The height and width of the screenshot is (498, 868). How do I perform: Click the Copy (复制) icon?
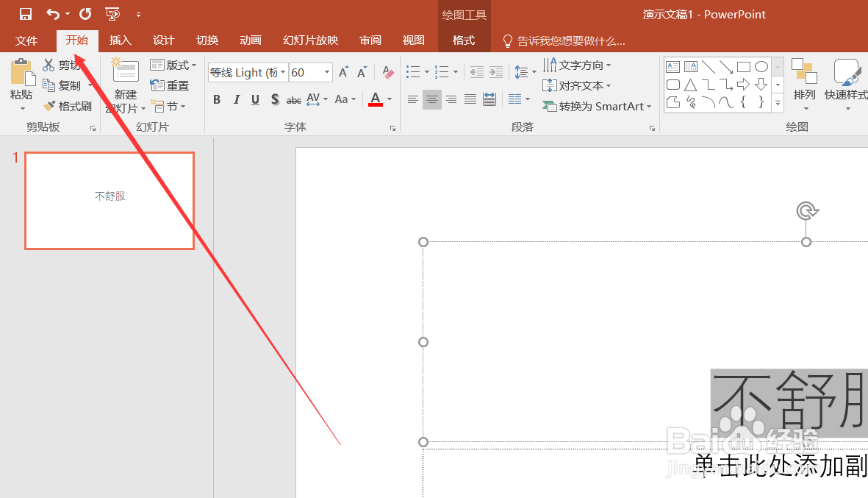[x=49, y=85]
